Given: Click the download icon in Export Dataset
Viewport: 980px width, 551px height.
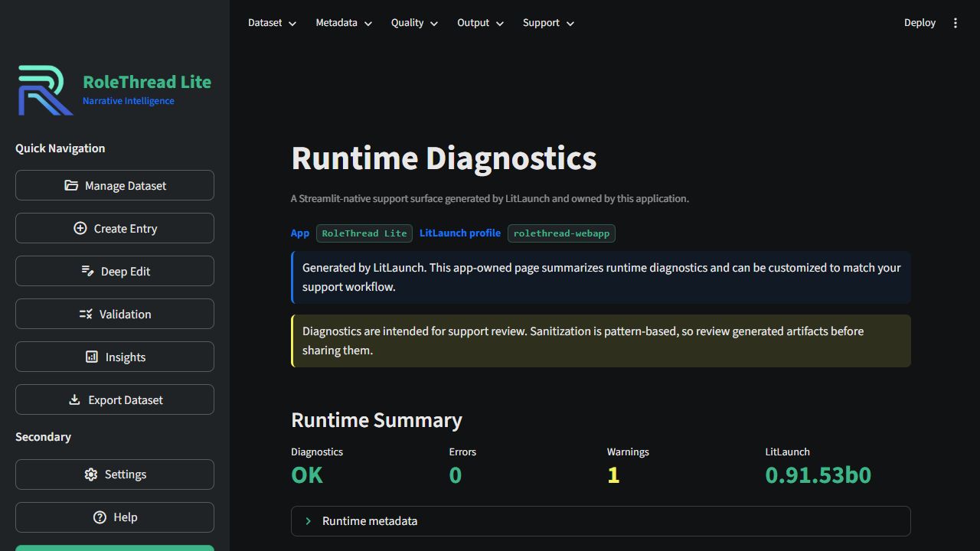Looking at the screenshot, I should pyautogui.click(x=74, y=399).
